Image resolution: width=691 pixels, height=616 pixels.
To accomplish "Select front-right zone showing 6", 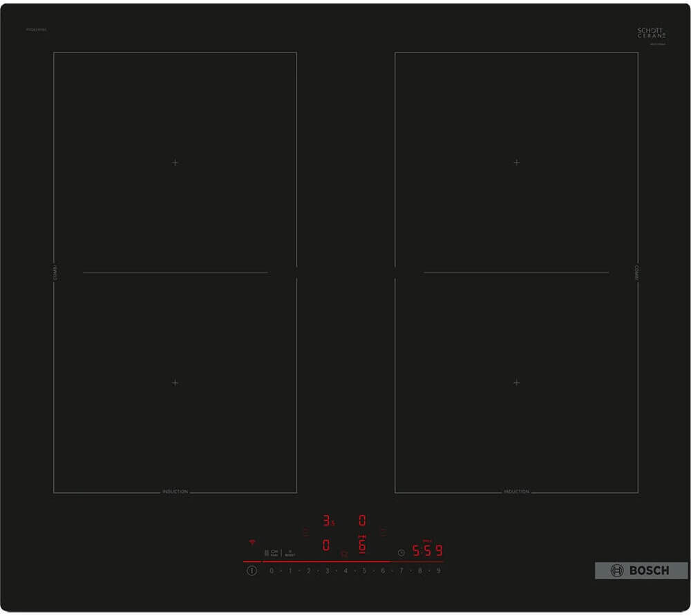I will pos(361,545).
